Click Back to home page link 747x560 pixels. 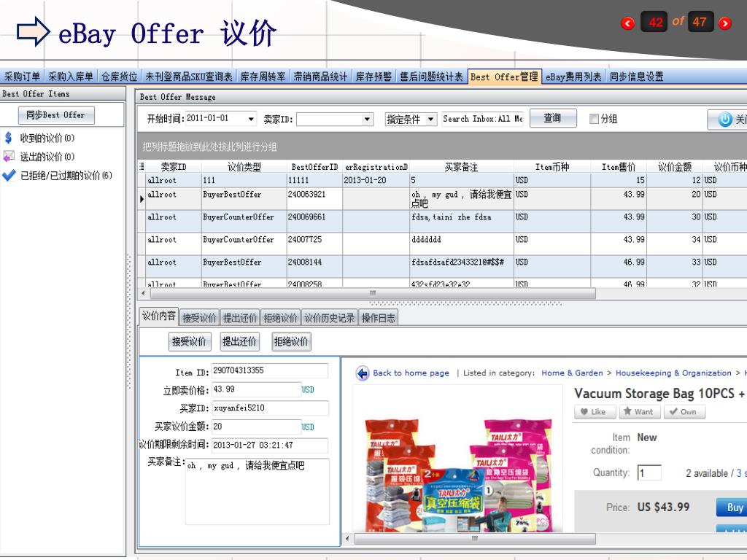411,373
